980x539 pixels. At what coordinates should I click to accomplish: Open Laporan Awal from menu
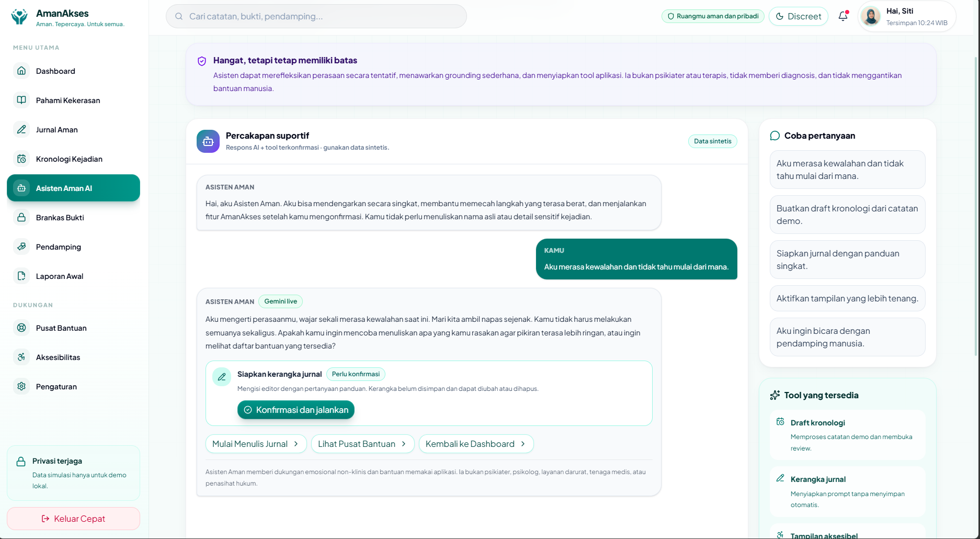click(x=73, y=276)
